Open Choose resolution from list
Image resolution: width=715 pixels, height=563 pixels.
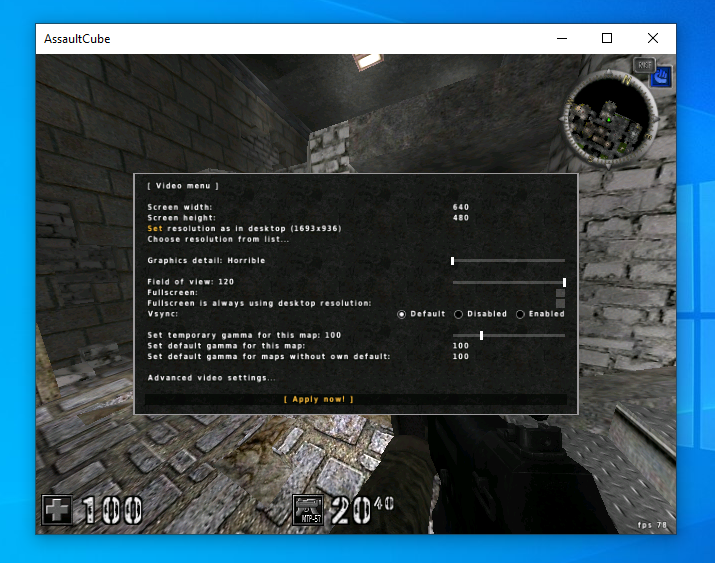(218, 239)
